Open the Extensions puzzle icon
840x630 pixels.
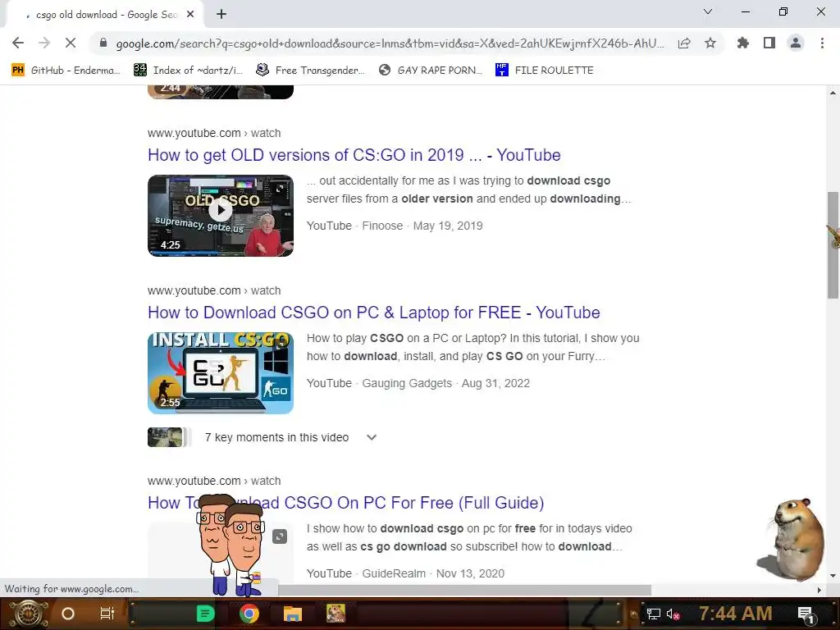[x=743, y=43]
